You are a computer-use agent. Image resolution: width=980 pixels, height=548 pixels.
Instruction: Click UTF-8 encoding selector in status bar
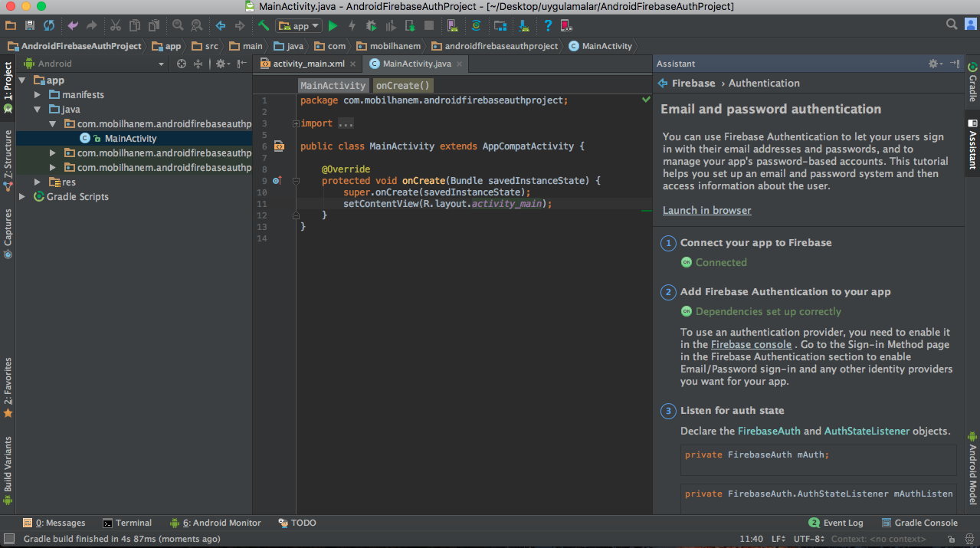808,539
